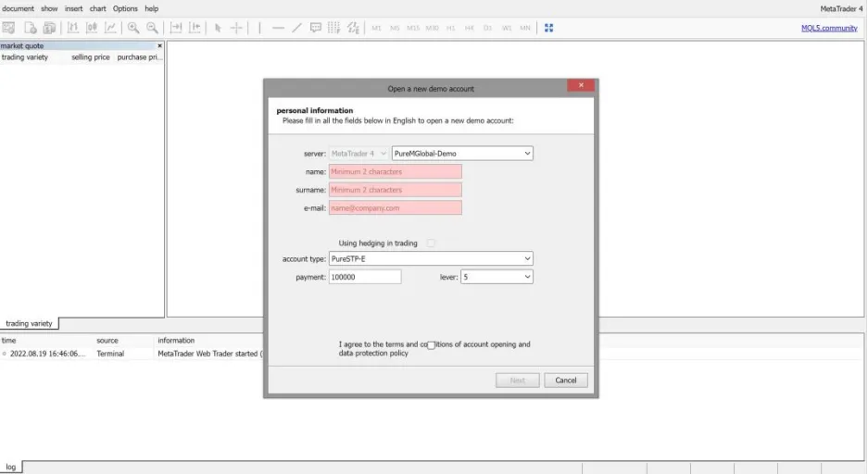The image size is (868, 474).
Task: Open the chart menu
Action: (x=98, y=8)
